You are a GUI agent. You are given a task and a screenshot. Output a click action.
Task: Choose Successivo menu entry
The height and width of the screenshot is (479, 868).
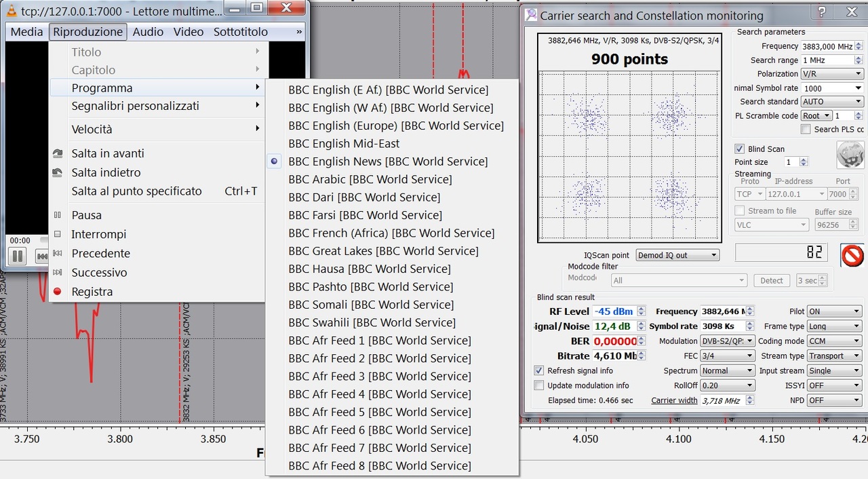pyautogui.click(x=157, y=272)
